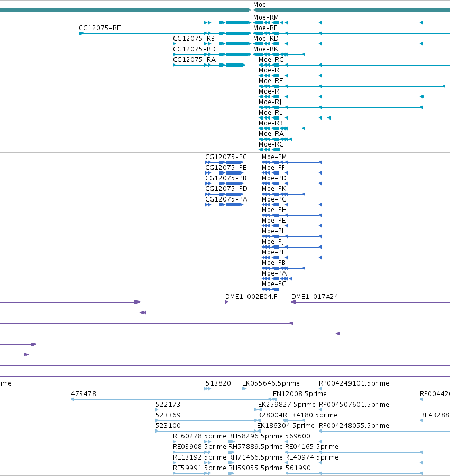Open the Moe-PM protein label
The height and width of the screenshot is (476, 450).
click(274, 157)
